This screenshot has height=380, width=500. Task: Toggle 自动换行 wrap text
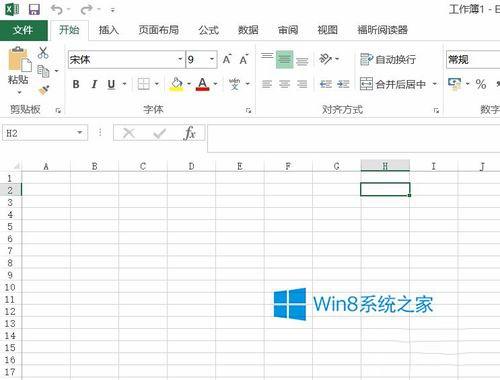click(388, 59)
